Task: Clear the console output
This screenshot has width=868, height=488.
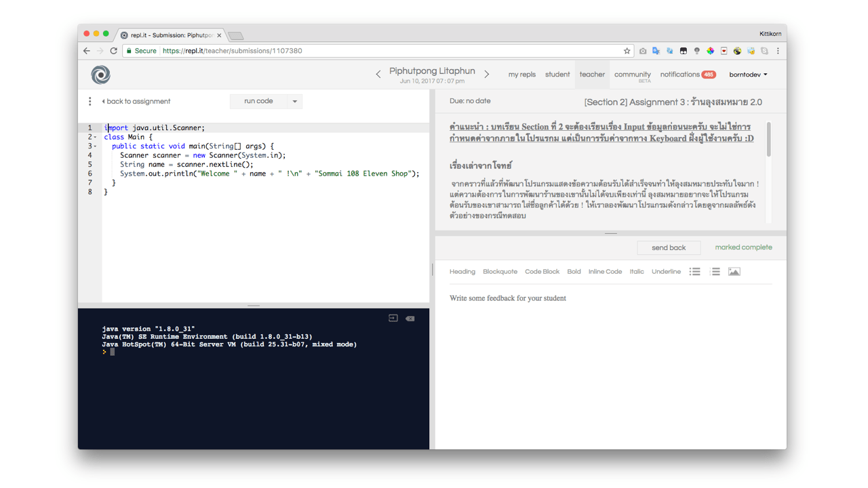Action: (x=410, y=319)
